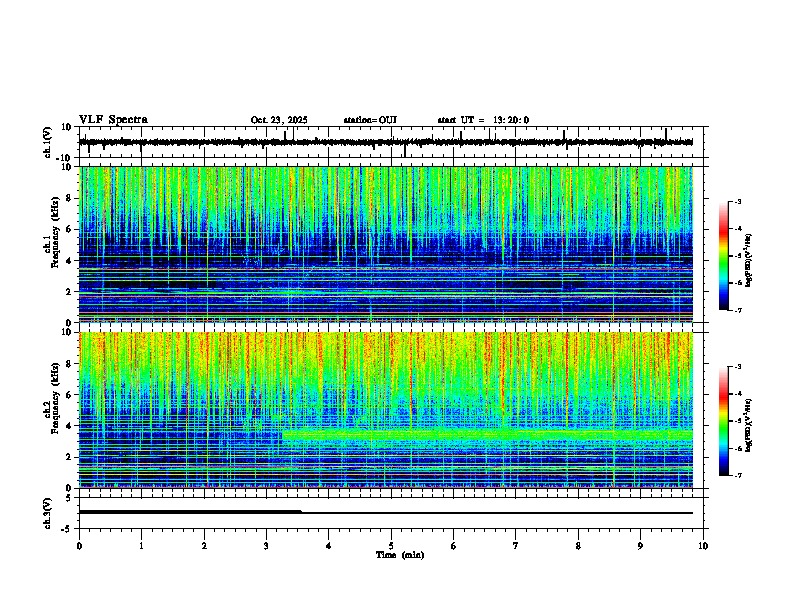Select the 'start UT = 13:20:0' header text

coord(483,120)
